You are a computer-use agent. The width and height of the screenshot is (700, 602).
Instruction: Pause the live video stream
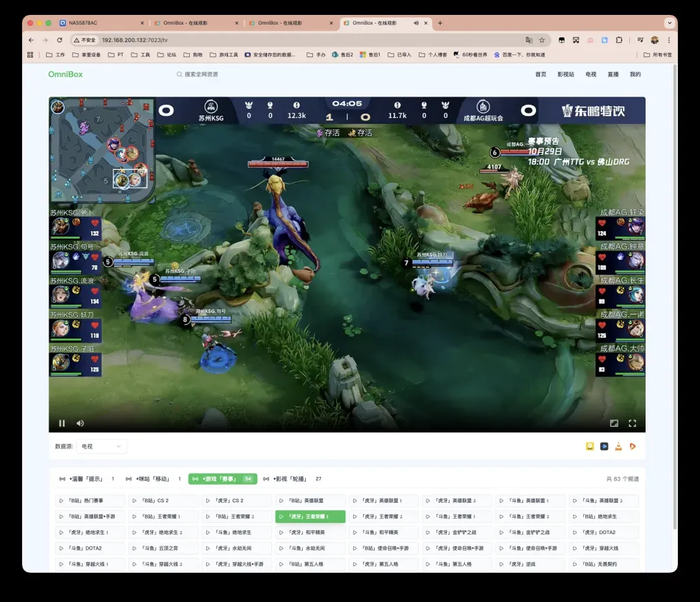click(62, 423)
